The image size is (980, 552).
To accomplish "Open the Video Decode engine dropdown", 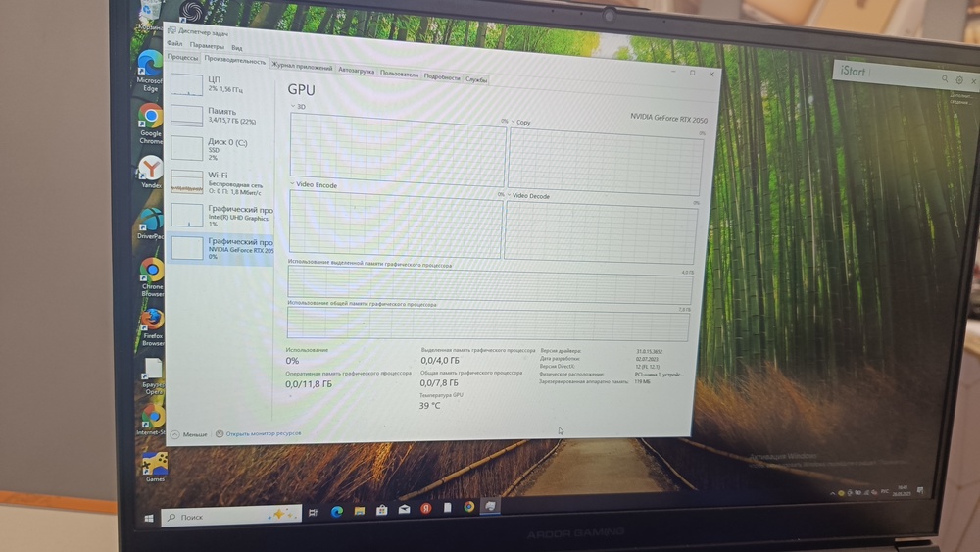I will 528,196.
